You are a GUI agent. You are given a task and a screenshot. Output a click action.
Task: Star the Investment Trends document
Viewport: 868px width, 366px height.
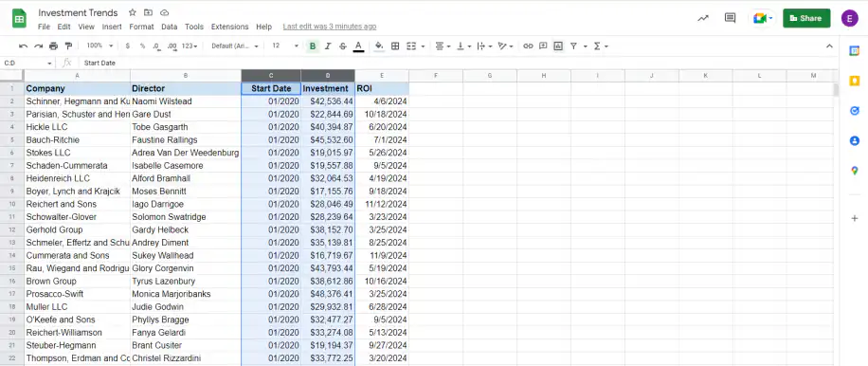[133, 12]
